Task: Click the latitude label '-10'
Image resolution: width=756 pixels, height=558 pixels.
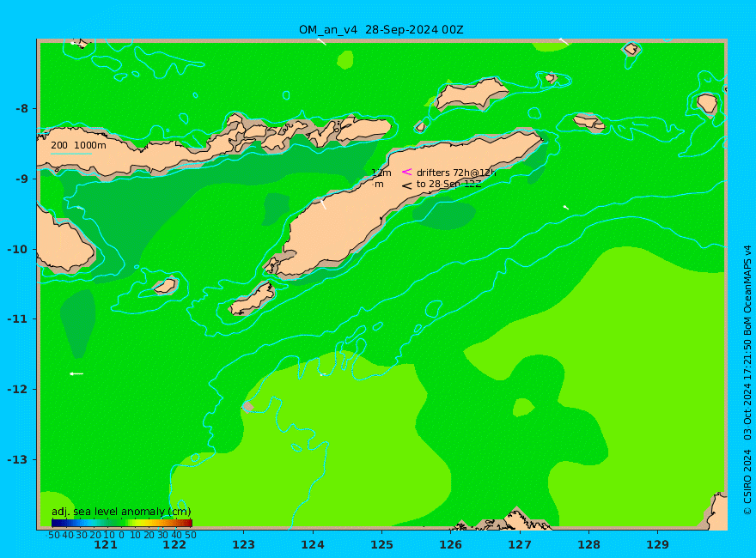Action: (x=18, y=249)
